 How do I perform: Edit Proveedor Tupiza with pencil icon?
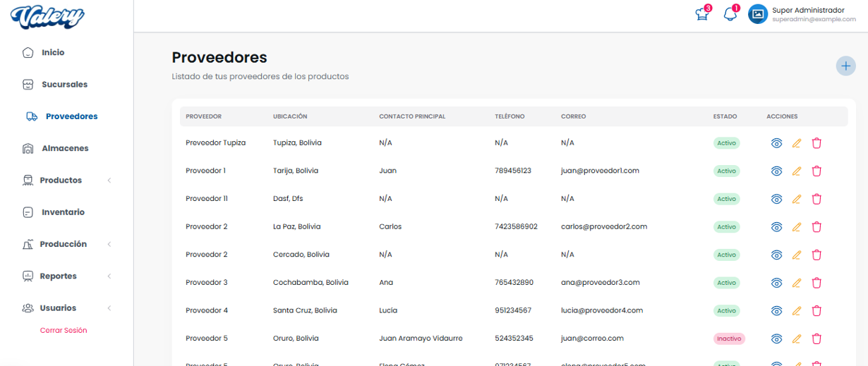pyautogui.click(x=797, y=143)
